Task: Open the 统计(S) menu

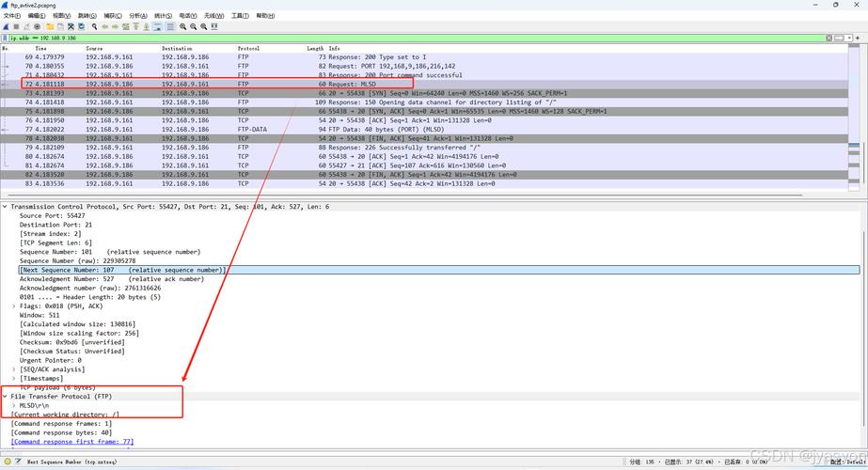Action: [x=163, y=15]
